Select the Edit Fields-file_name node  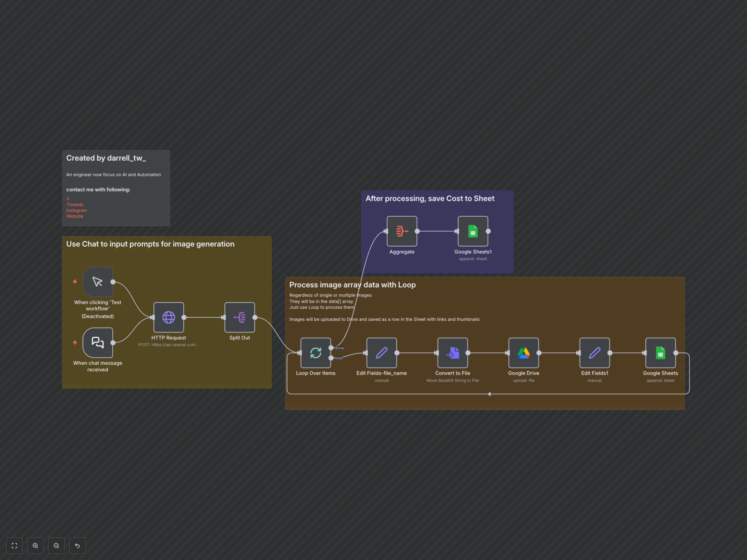click(x=381, y=353)
